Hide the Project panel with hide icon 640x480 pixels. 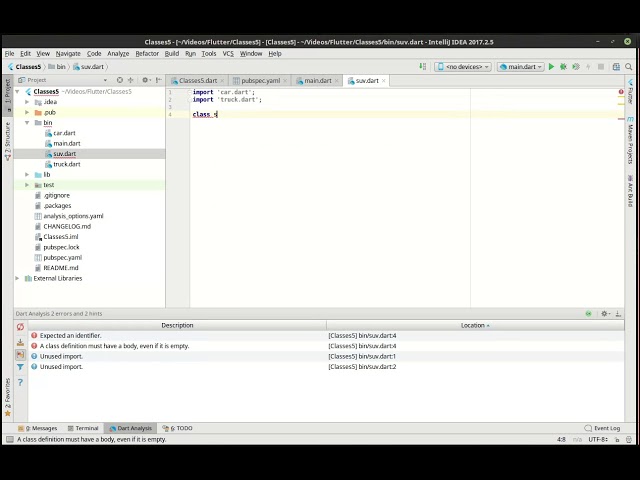pos(159,80)
